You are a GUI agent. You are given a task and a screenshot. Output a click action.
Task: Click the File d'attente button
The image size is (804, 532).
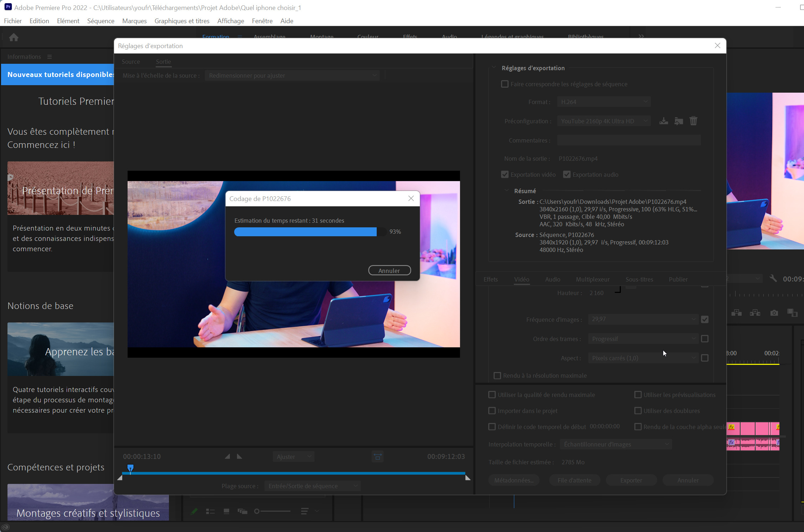[574, 480]
